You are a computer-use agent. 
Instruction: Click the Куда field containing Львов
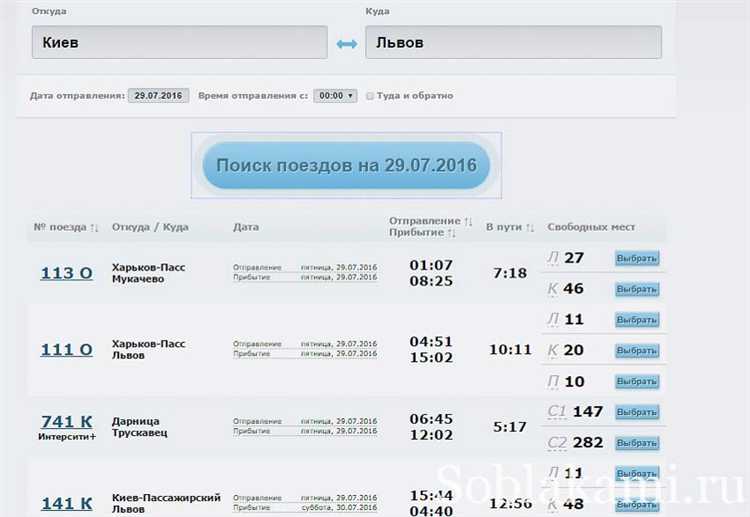click(513, 43)
